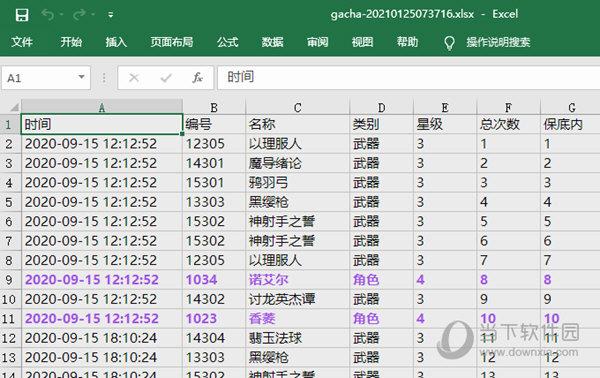
Task: Open the 文件 menu tab
Action: tap(22, 42)
